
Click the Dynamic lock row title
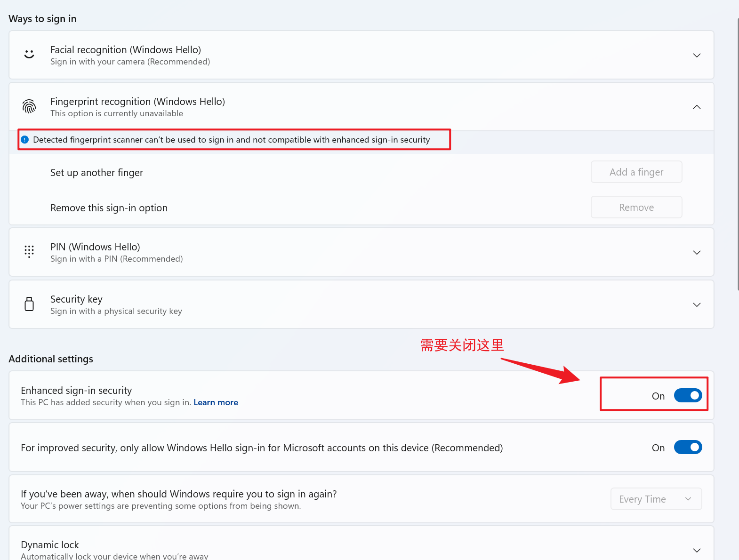(x=50, y=545)
